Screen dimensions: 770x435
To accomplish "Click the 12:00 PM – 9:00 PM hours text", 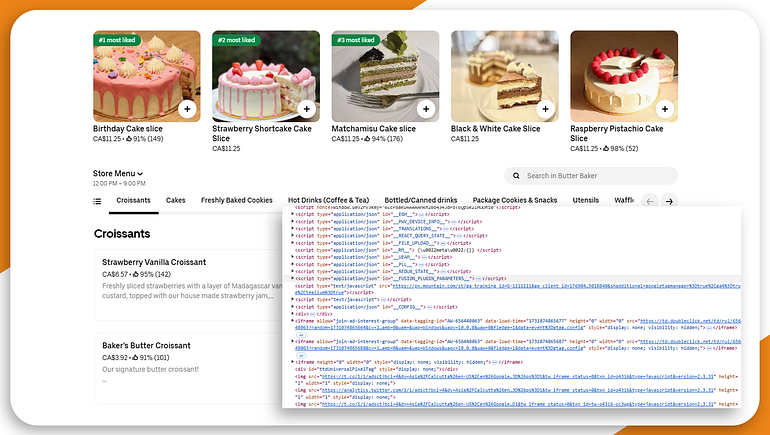I will click(119, 184).
